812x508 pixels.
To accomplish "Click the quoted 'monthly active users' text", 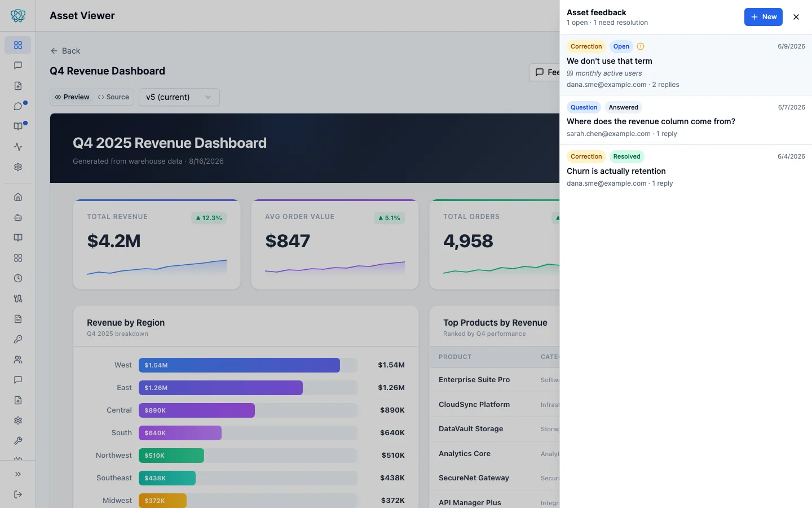I will tap(608, 73).
